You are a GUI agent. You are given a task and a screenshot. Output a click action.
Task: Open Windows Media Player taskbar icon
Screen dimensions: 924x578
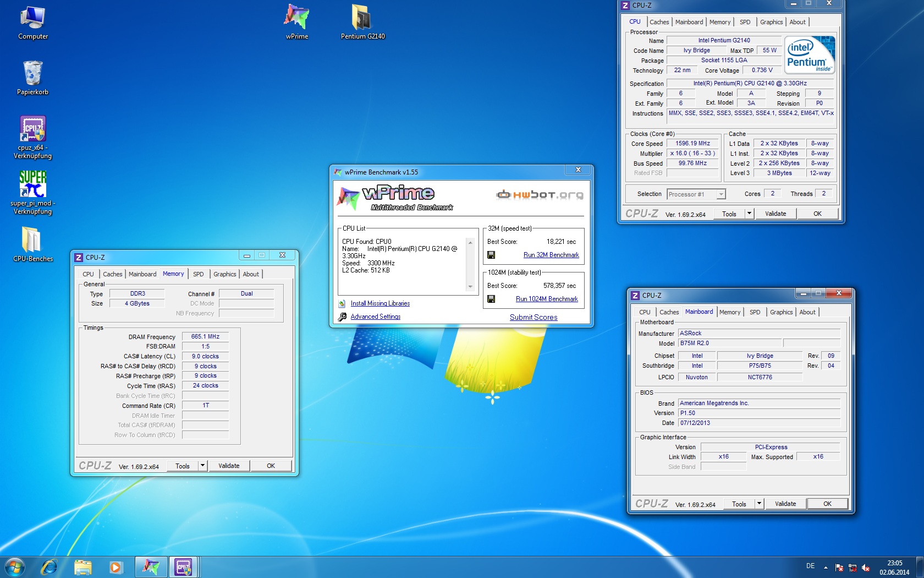point(116,566)
